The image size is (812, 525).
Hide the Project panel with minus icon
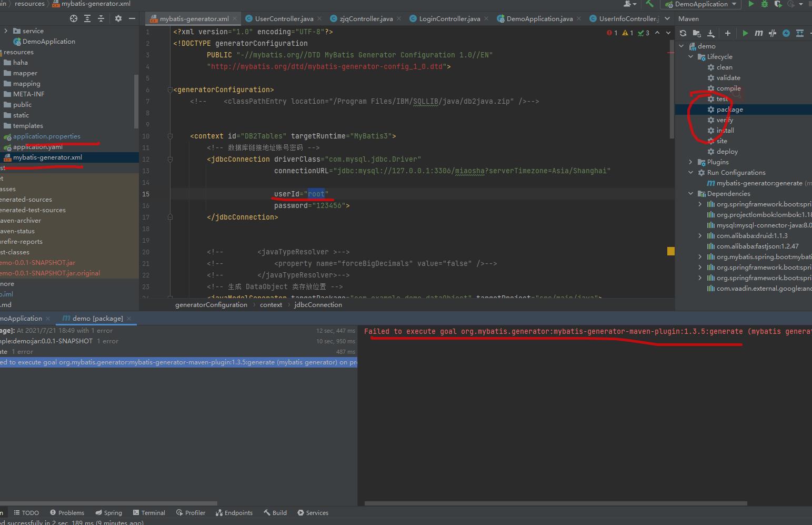pos(132,18)
